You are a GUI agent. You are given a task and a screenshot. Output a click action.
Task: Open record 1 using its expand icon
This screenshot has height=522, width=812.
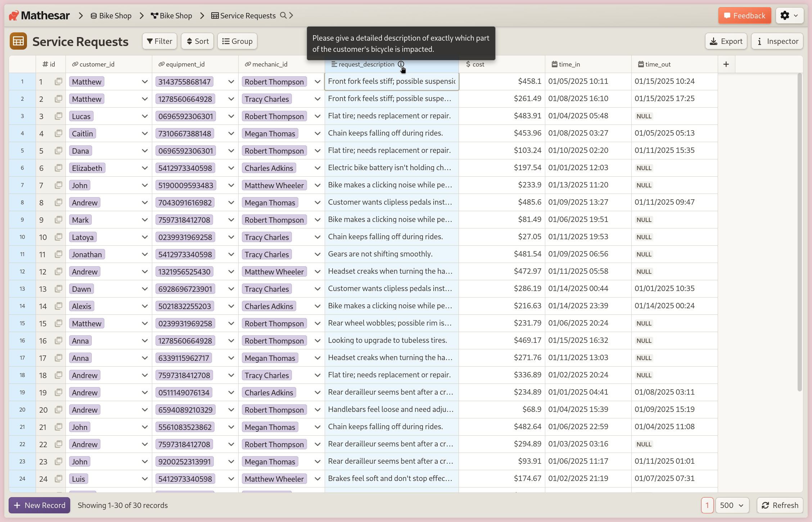58,82
